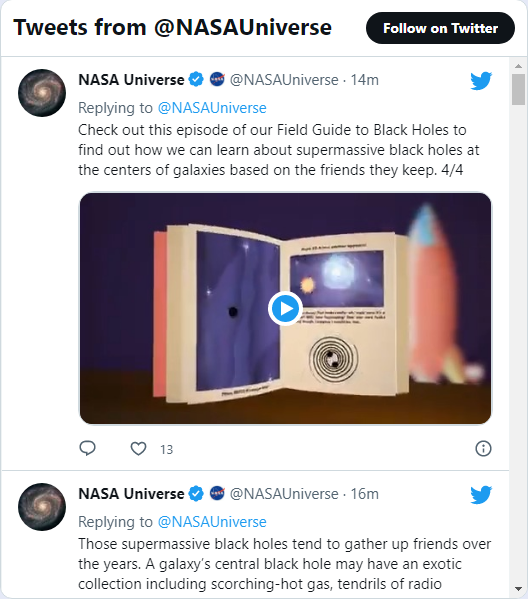Open the Twitter bird icon on first tweet

(481, 81)
